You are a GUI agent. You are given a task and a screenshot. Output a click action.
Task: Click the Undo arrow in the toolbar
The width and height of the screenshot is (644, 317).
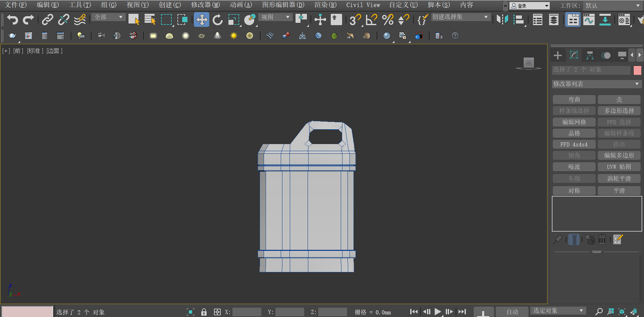[12, 20]
